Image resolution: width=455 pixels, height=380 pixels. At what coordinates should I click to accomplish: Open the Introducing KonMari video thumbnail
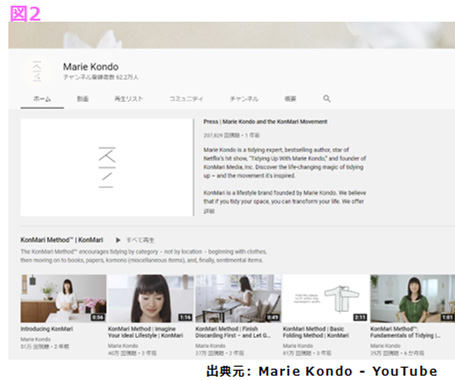click(63, 298)
